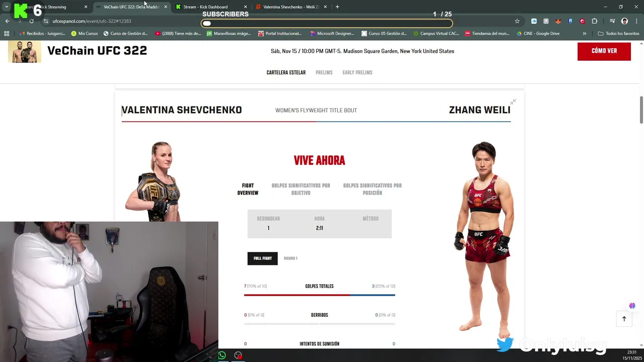Screen dimensions: 644x362
Task: Click the Cómo Ver red button
Action: (604, 51)
